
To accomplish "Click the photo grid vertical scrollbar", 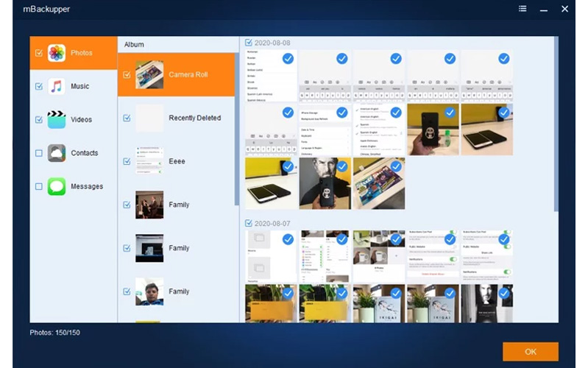I will pyautogui.click(x=556, y=124).
